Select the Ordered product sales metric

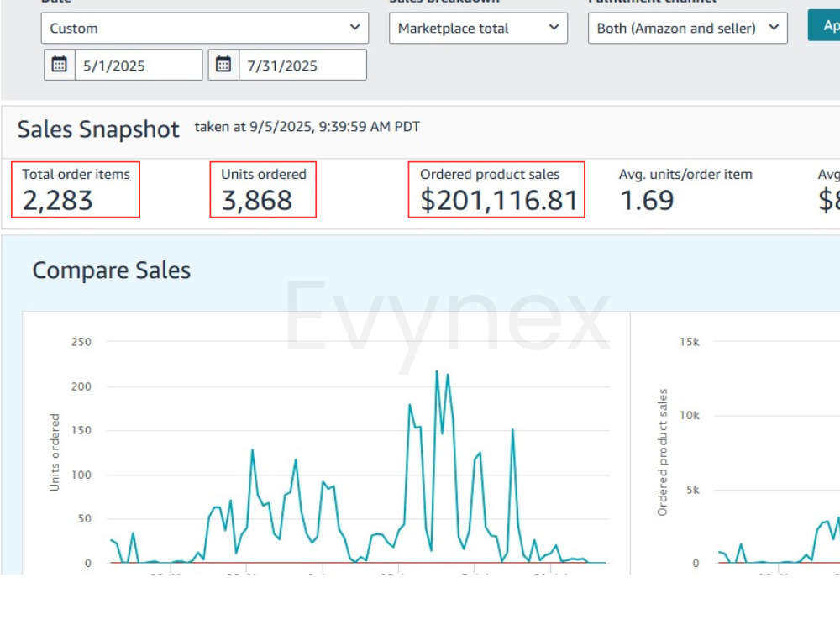[496, 190]
